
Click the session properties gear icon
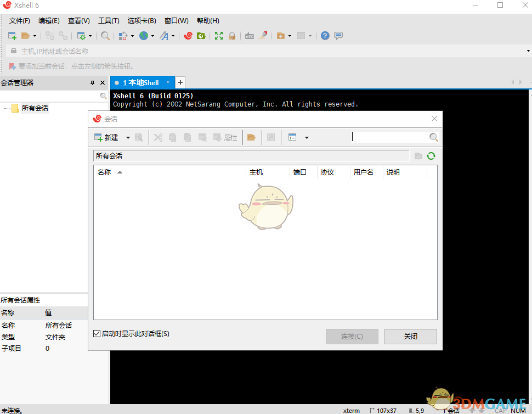point(82,35)
